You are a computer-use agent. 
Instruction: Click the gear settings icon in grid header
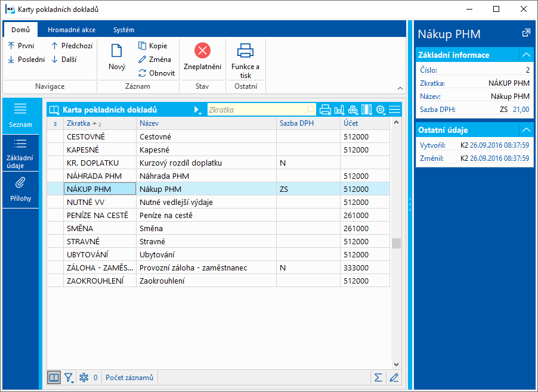click(381, 110)
